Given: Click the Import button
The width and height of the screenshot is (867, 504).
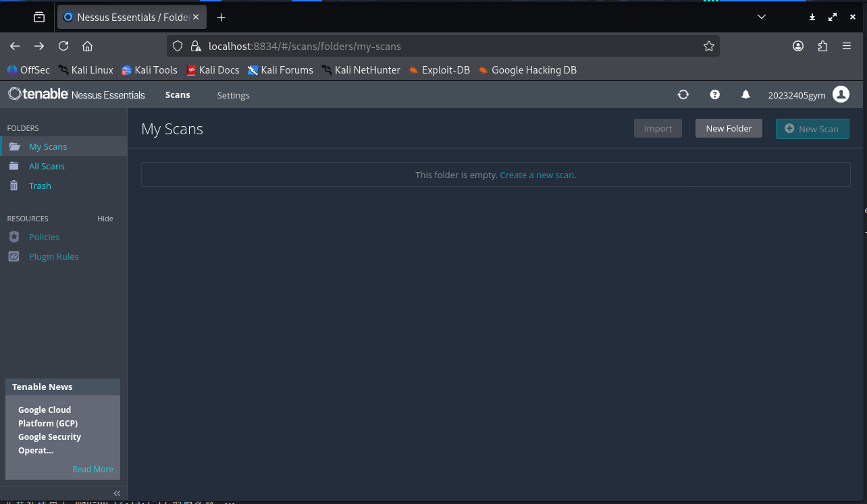Looking at the screenshot, I should 658,128.
